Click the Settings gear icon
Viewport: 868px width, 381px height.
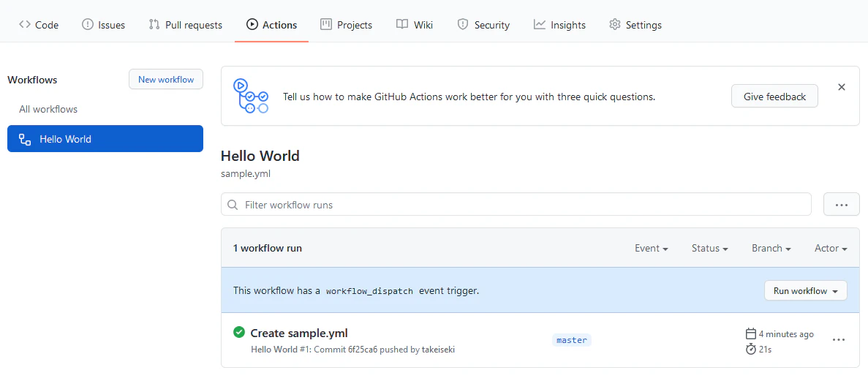point(614,24)
